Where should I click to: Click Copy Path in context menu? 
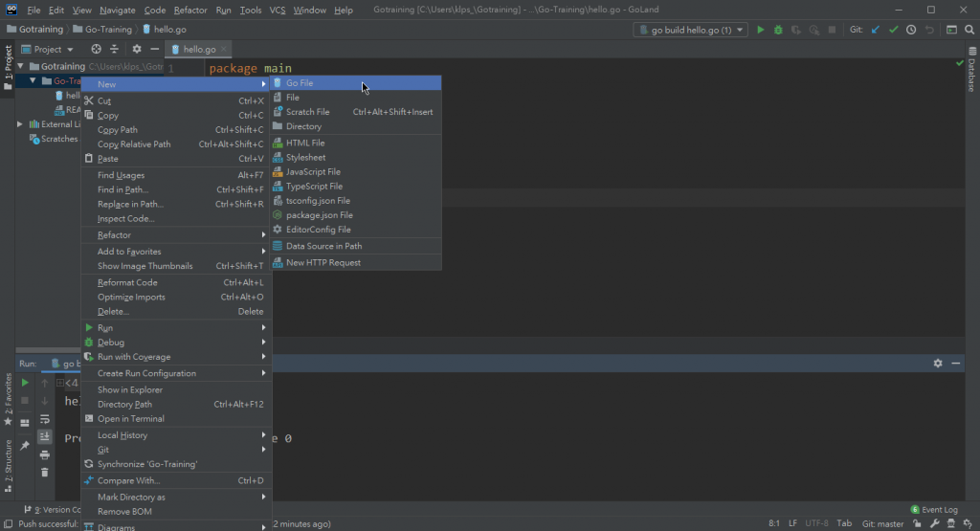pyautogui.click(x=176, y=129)
